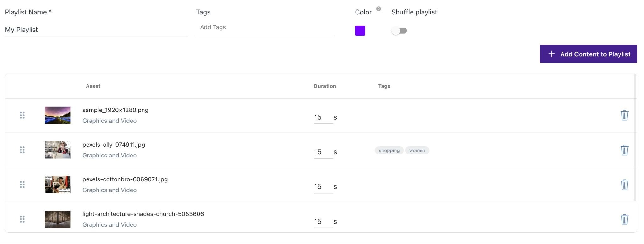Image resolution: width=644 pixels, height=244 pixels.
Task: Click the Add Tags input
Action: pos(264,27)
